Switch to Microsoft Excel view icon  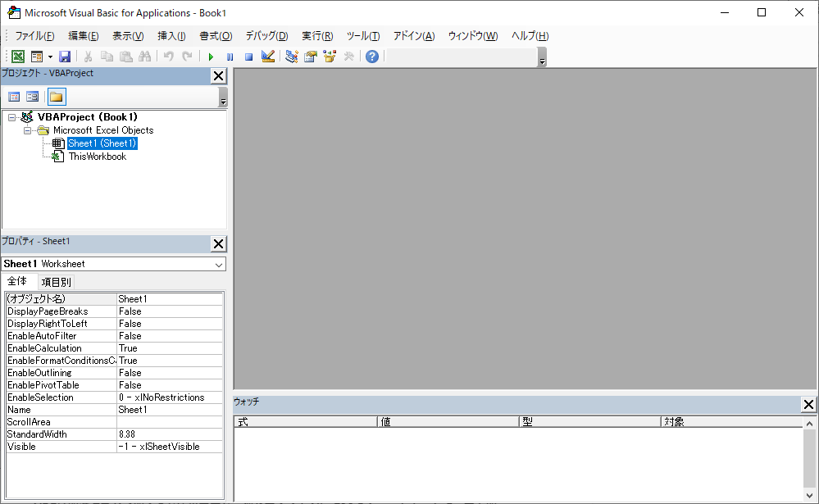click(x=18, y=57)
